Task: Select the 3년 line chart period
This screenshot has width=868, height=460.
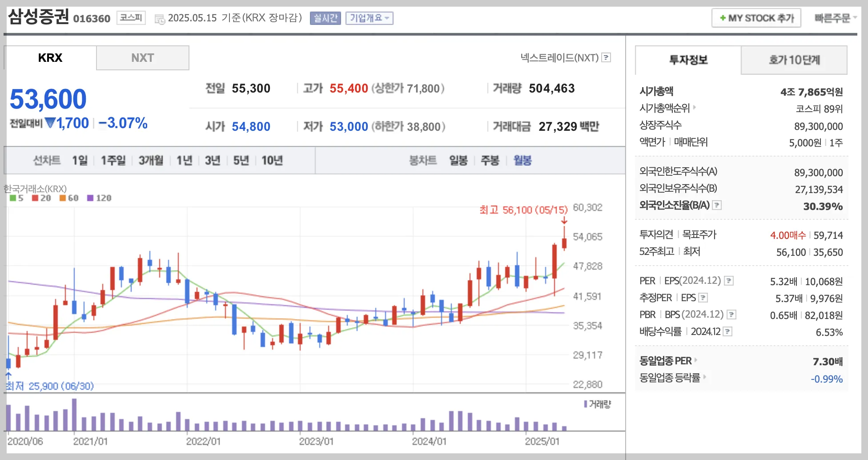Action: (x=213, y=160)
